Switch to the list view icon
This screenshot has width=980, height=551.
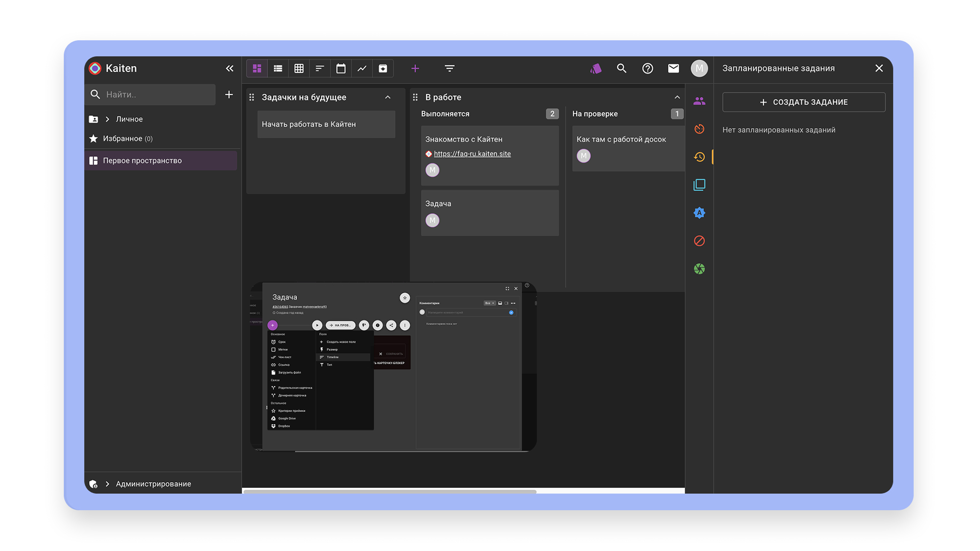point(278,68)
